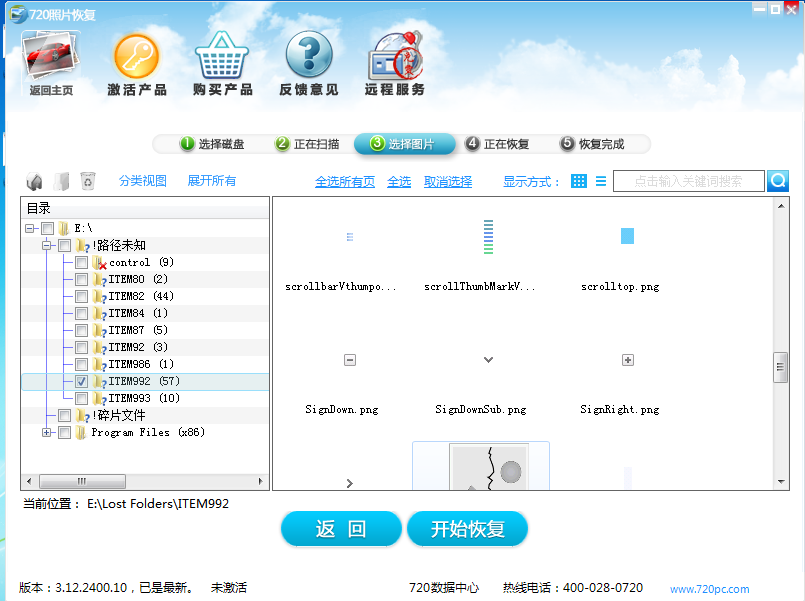This screenshot has height=601, width=805.
Task: Open www.720pc.com website link
Action: [x=710, y=589]
